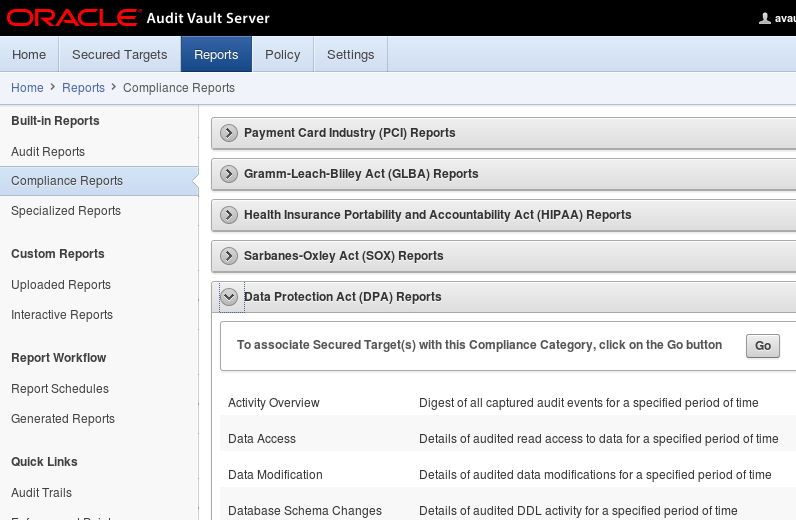796x520 pixels.
Task: Open the Secured Targets tab
Action: 120,54
